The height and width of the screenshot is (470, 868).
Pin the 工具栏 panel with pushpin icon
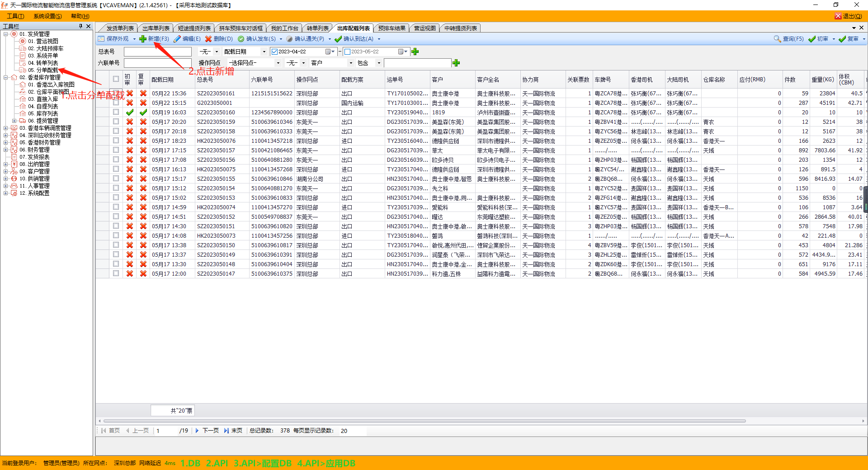pos(81,26)
